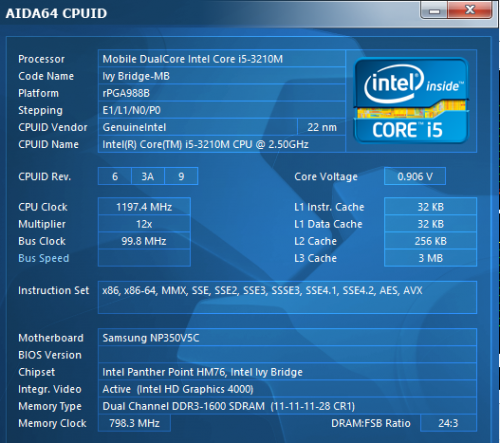Click the 'DRAM:FSB Ratio' label
This screenshot has height=443, width=500.
coord(371,423)
